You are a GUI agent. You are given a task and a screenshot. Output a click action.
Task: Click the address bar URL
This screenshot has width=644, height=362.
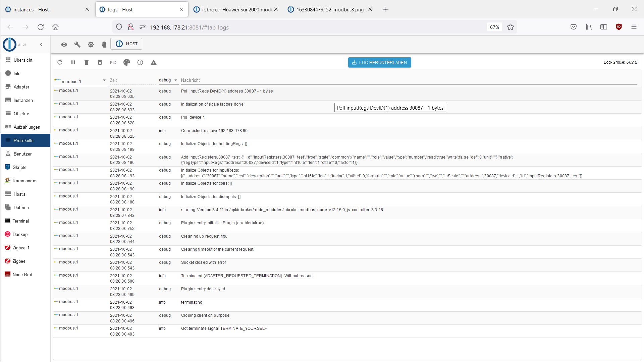[189, 27]
